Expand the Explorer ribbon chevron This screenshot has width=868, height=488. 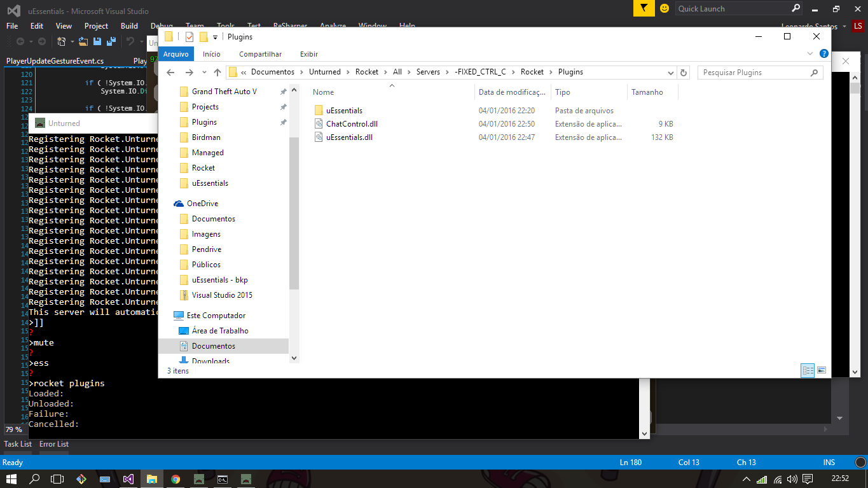tap(809, 54)
